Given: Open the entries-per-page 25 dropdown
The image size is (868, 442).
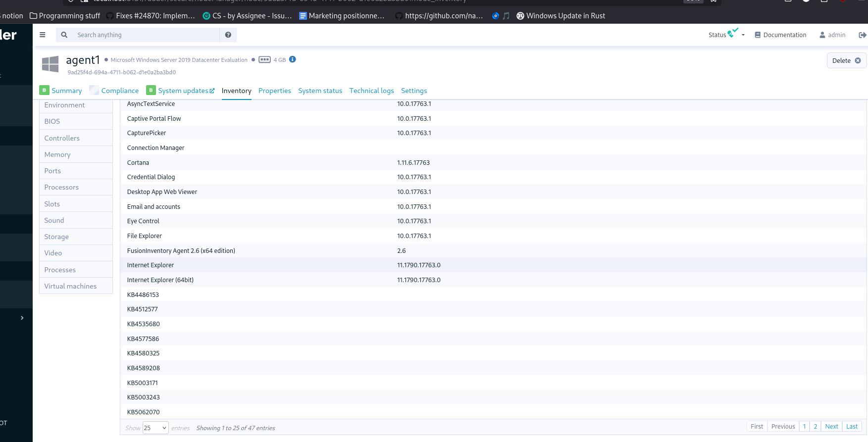Looking at the screenshot, I should (155, 428).
